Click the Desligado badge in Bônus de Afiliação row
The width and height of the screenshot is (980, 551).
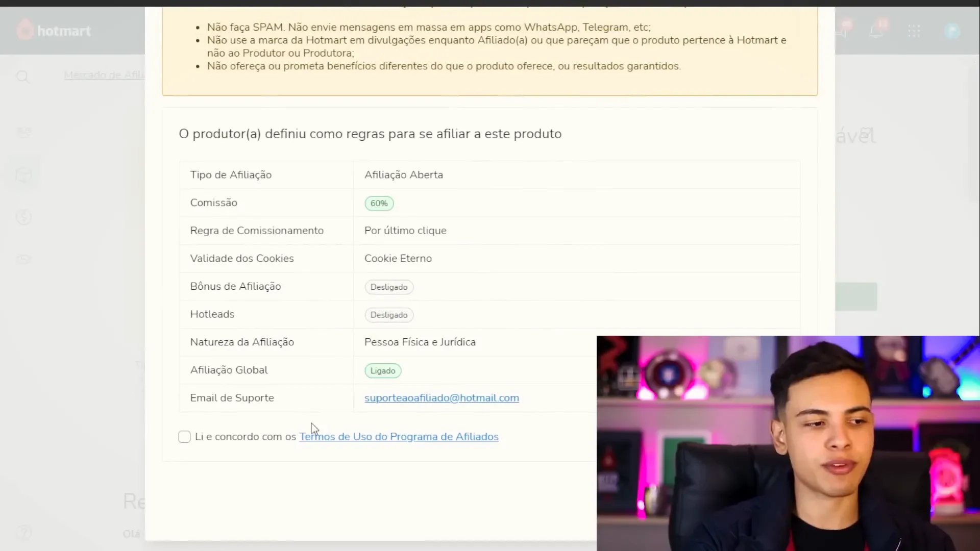[389, 287]
